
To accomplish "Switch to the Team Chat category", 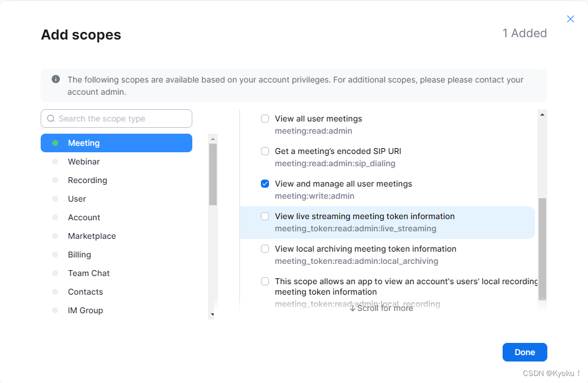I will pyautogui.click(x=88, y=273).
